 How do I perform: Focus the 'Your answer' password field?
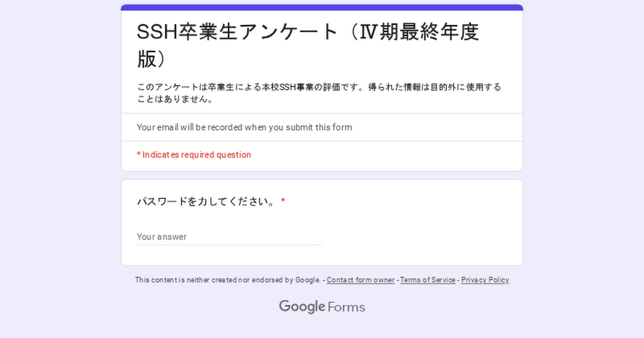(x=229, y=237)
